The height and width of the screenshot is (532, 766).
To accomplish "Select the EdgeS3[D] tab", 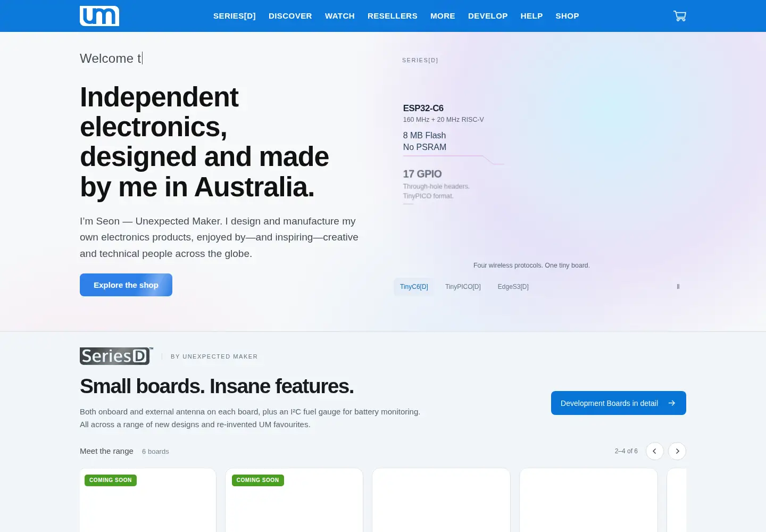I will (x=513, y=287).
